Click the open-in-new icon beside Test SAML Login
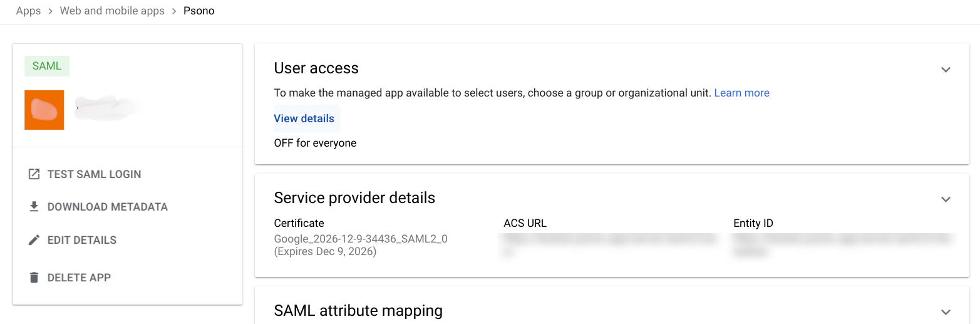Screen dimensions: 980x324 (34, 174)
